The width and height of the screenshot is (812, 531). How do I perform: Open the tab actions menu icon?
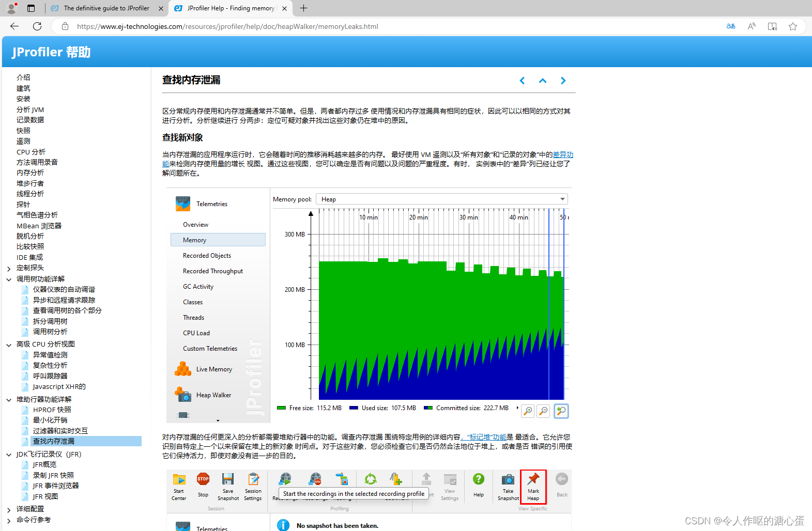pos(31,8)
